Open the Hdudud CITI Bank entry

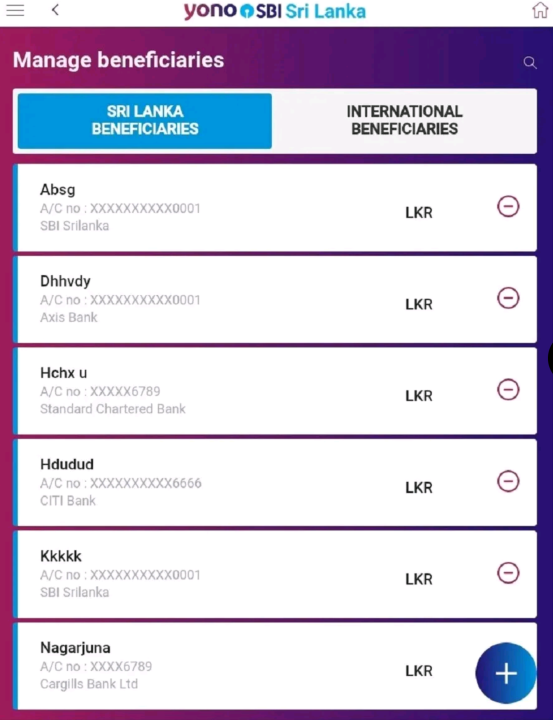click(275, 483)
